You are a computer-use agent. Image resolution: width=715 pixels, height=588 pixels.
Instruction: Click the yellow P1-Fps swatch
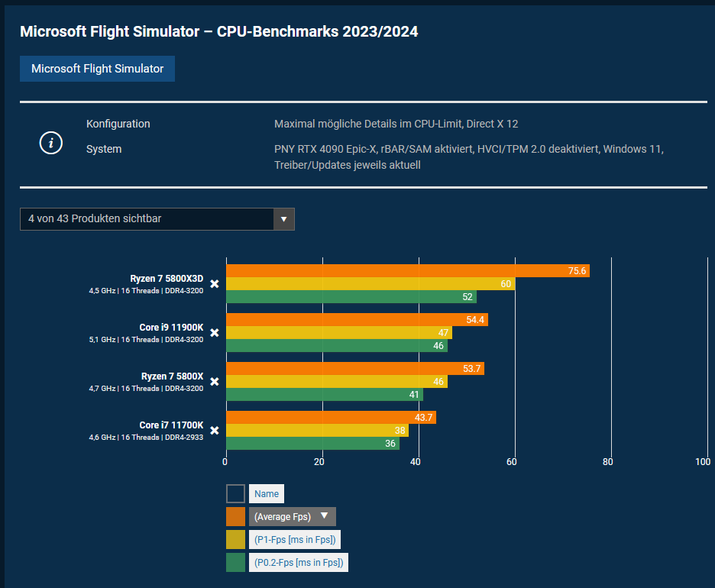(x=235, y=539)
